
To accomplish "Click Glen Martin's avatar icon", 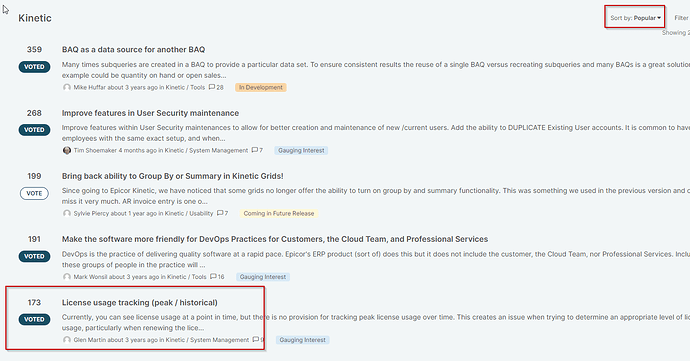I will [x=67, y=340].
